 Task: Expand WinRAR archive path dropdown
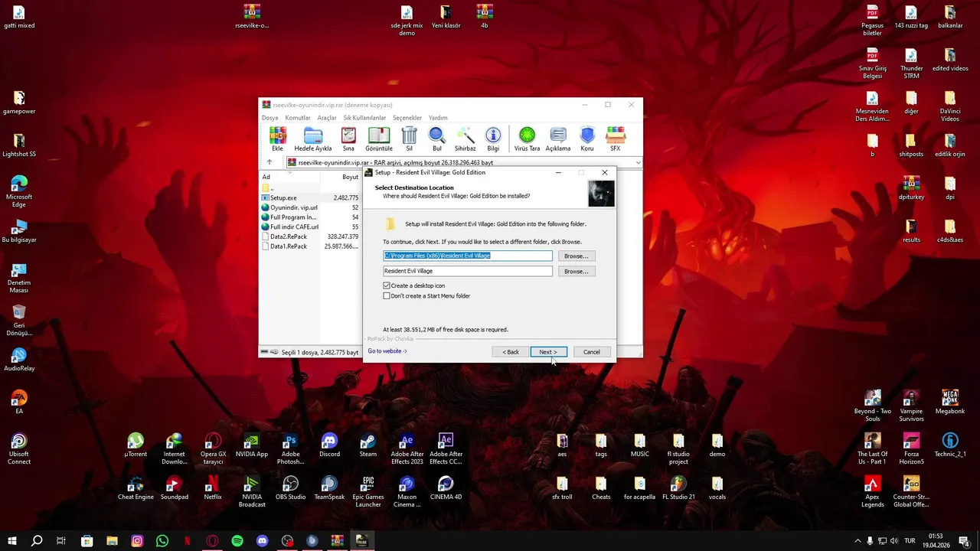(x=638, y=162)
